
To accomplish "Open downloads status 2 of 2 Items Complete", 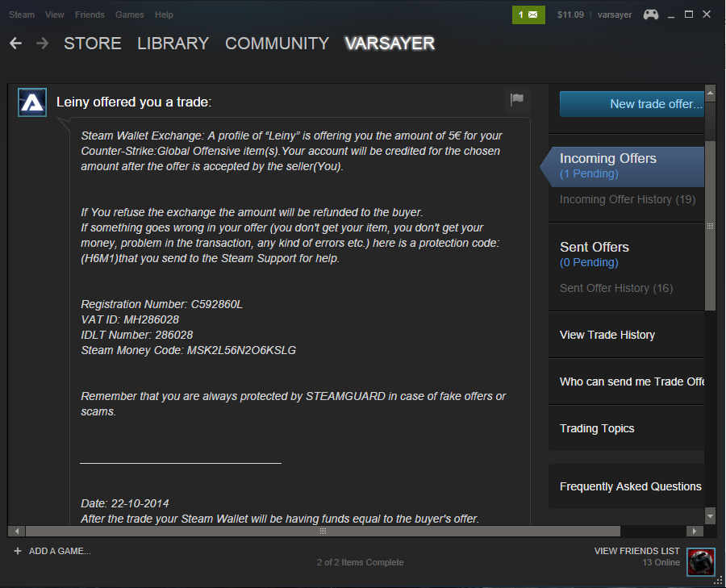I will [361, 562].
